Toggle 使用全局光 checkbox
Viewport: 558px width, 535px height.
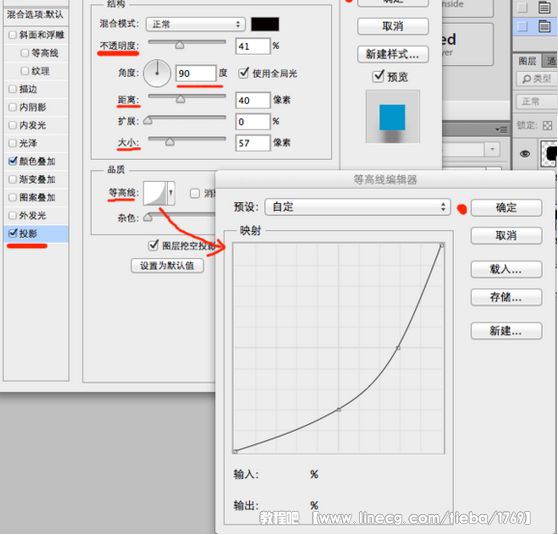tap(243, 73)
